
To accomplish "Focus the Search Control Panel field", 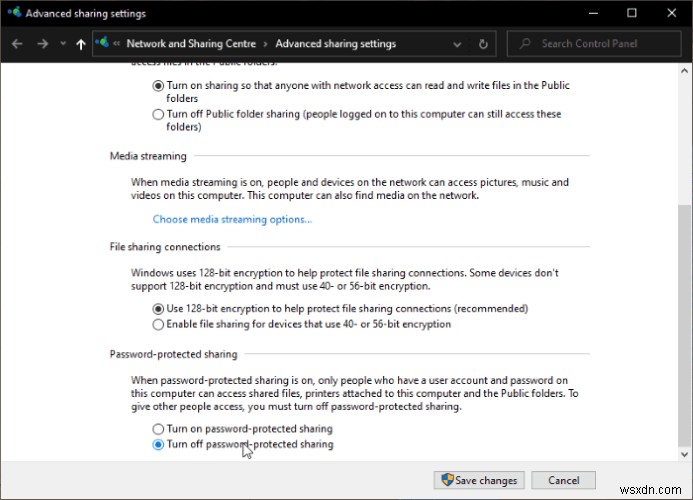I will [594, 43].
